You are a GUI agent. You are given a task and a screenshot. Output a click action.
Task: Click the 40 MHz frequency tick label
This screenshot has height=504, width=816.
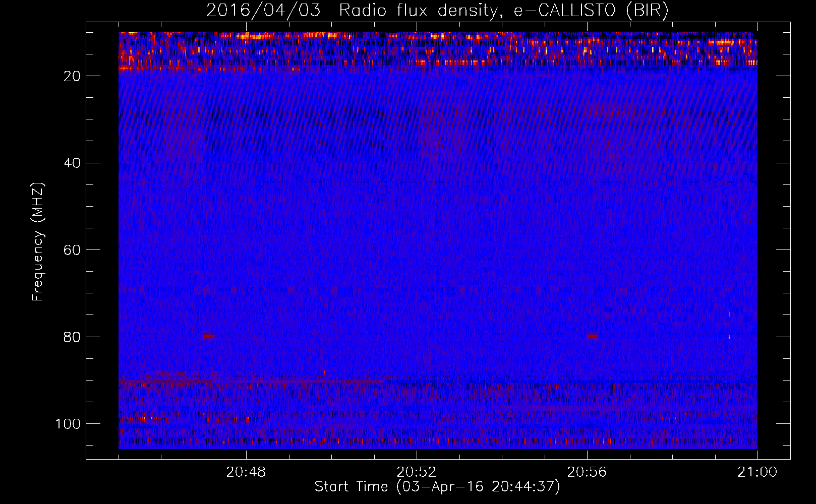[73, 163]
